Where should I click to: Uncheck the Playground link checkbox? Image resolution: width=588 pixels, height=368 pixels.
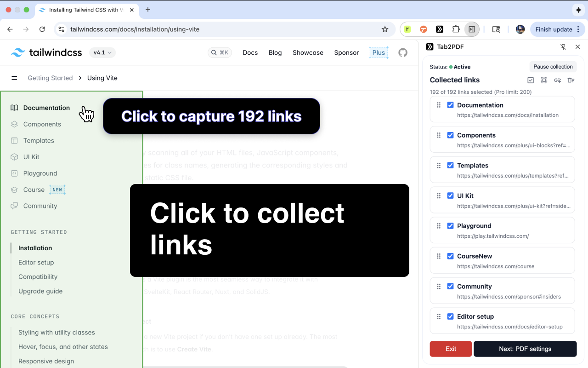coord(450,225)
